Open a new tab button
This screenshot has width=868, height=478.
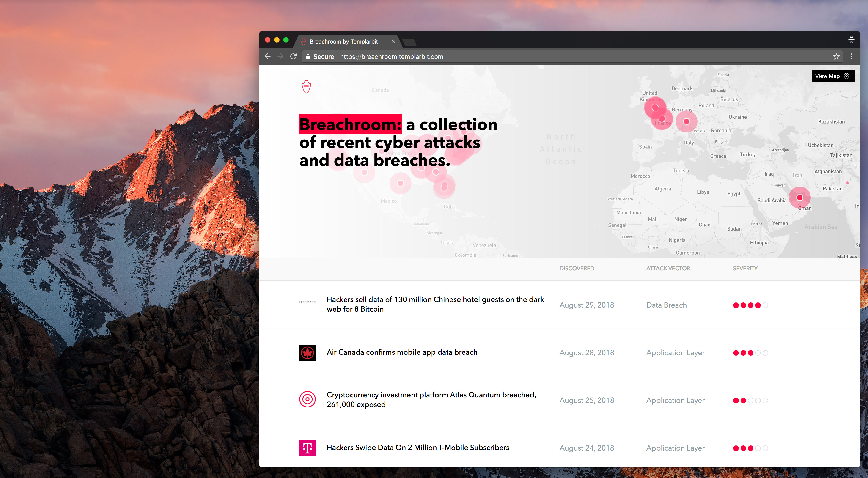click(409, 42)
